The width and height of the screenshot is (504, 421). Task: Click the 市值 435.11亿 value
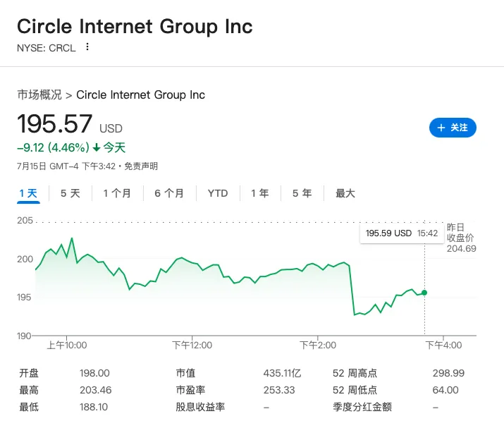tap(281, 373)
